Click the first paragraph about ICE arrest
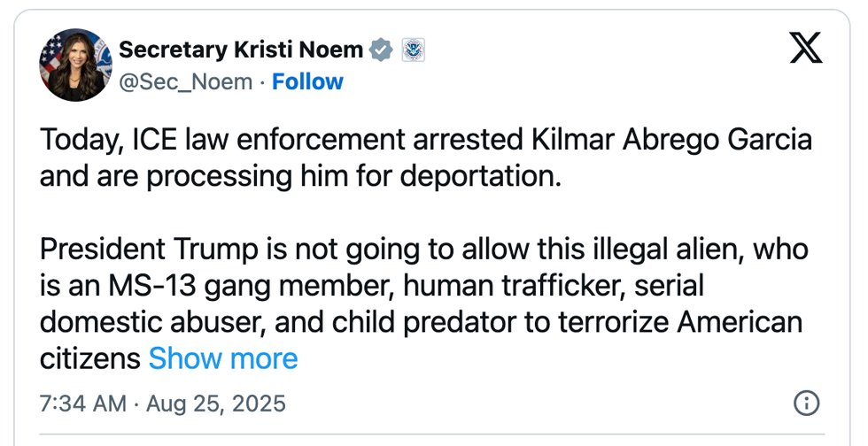This screenshot has height=446, width=868. [425, 158]
